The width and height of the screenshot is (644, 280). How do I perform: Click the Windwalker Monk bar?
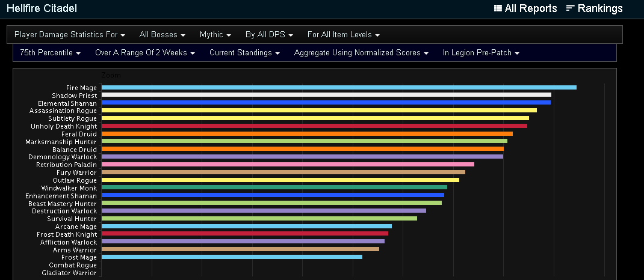[274, 187]
